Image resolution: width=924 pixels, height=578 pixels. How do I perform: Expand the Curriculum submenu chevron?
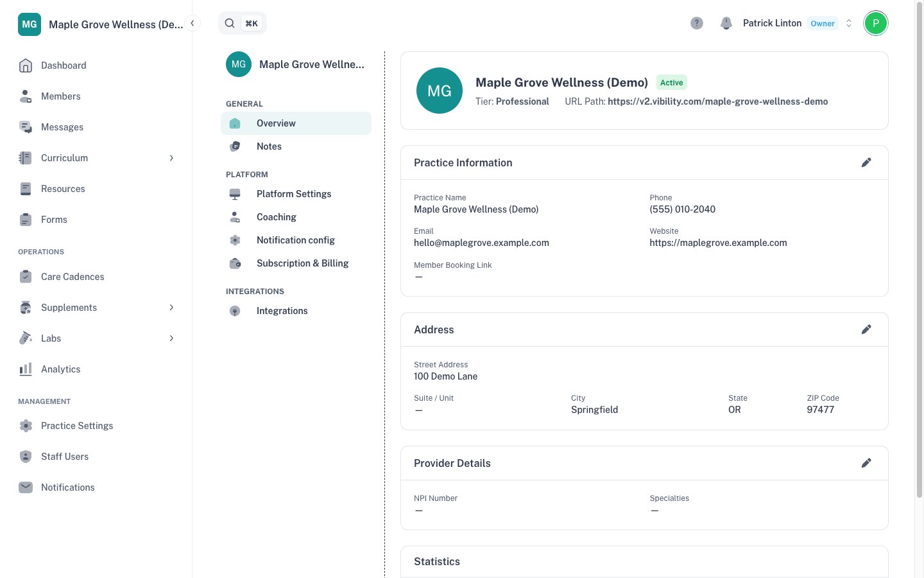tap(171, 158)
